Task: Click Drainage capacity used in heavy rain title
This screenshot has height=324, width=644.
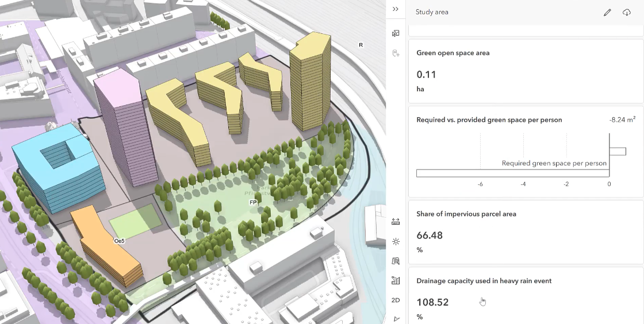Action: coord(484,281)
